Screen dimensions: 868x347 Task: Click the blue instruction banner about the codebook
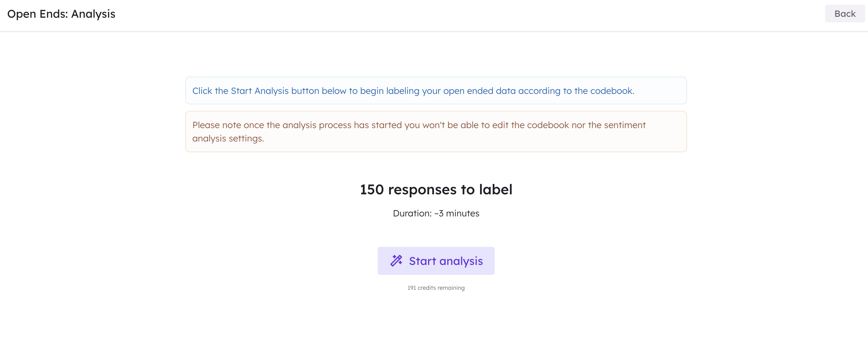coord(436,90)
